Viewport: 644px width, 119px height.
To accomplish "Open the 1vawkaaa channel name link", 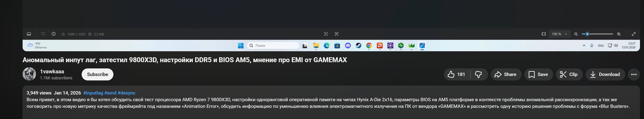I will click(x=52, y=72).
